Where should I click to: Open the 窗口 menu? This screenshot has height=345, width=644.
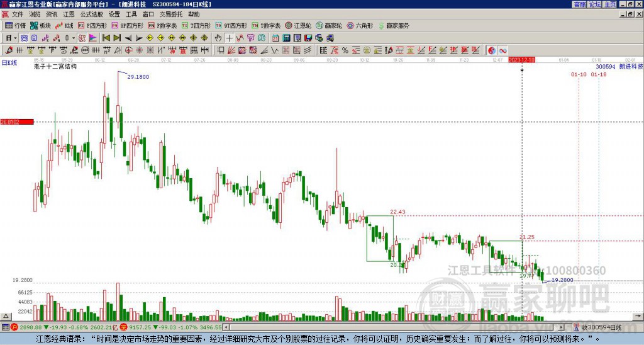pyautogui.click(x=148, y=14)
